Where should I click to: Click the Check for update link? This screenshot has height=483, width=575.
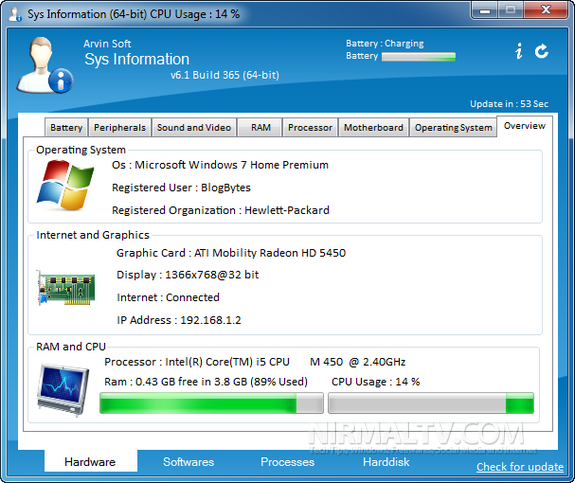coord(520,467)
